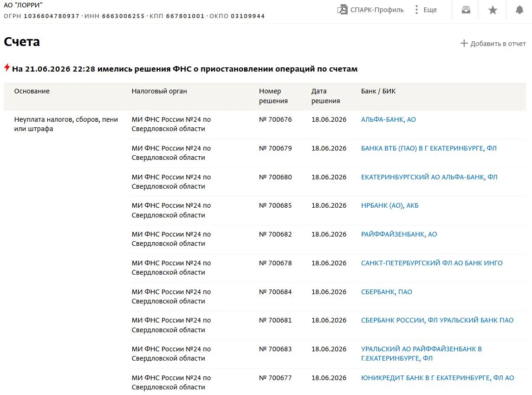Select ОГРН value 1036604780937

coord(52,16)
